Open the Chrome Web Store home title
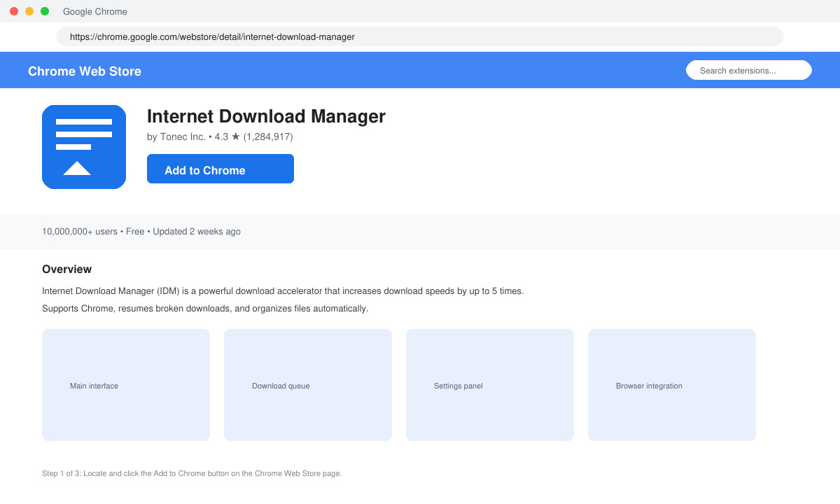 [85, 71]
